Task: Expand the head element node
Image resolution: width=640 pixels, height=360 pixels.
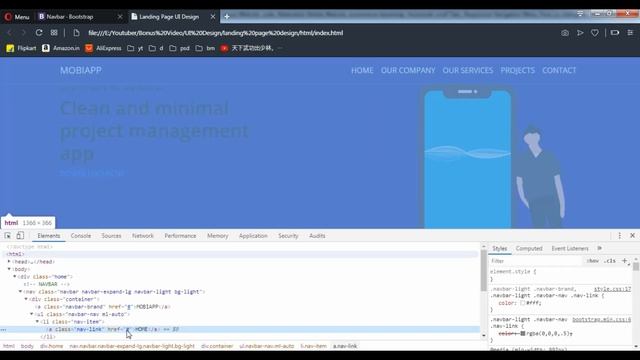Action: click(x=9, y=261)
